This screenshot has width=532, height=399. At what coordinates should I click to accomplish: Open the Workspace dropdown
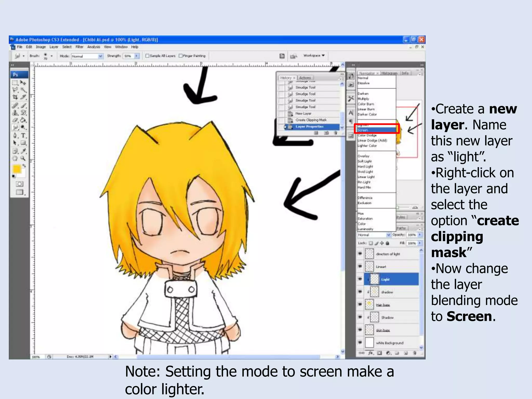pos(314,56)
